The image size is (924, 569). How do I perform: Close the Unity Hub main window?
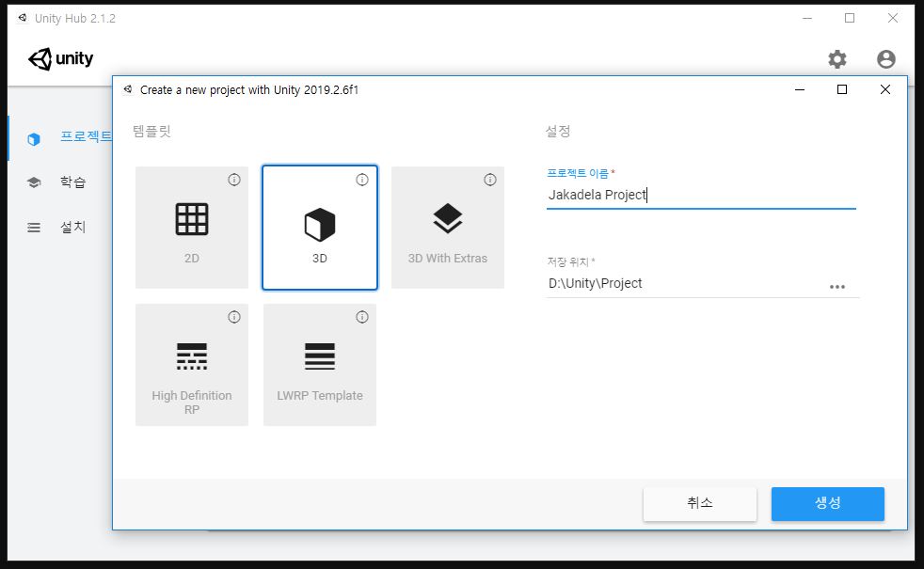(x=892, y=18)
